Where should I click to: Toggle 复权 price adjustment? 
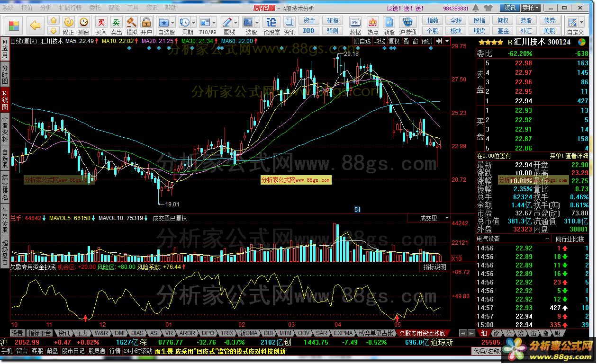[x=394, y=41]
